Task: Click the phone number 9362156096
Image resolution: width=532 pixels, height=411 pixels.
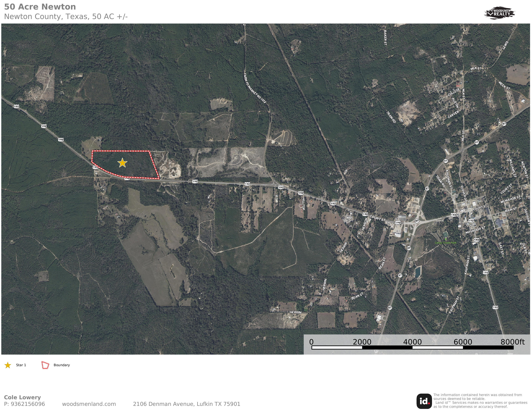Action: pos(24,404)
